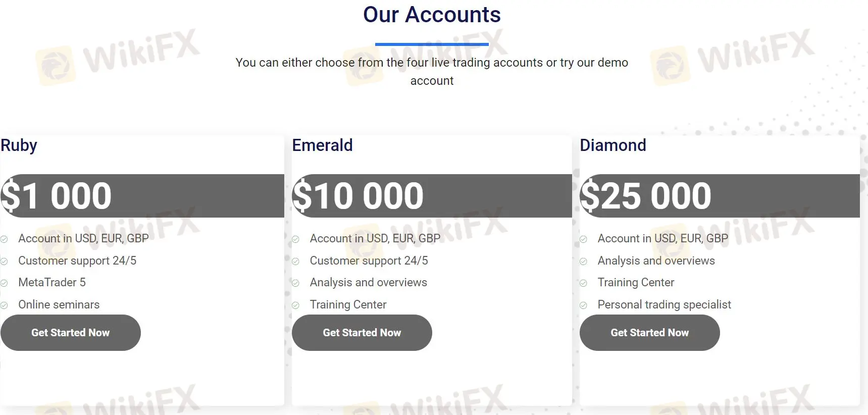The height and width of the screenshot is (415, 868).
Task: Click check icon beside Diamond's Training Center
Action: [583, 283]
